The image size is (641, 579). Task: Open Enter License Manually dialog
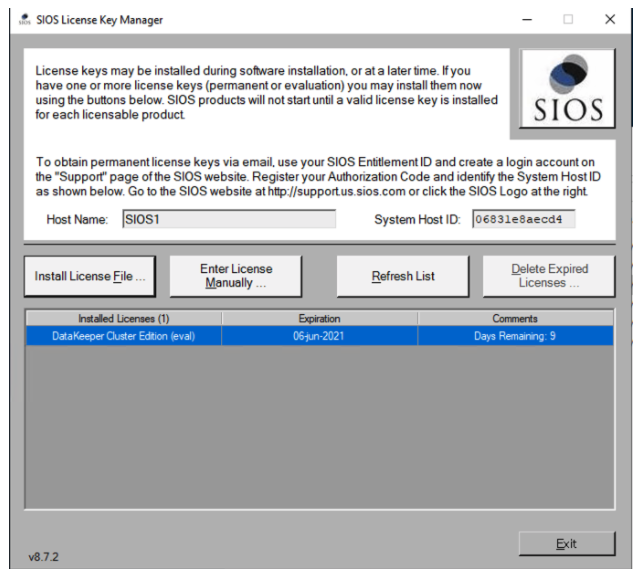(x=236, y=276)
